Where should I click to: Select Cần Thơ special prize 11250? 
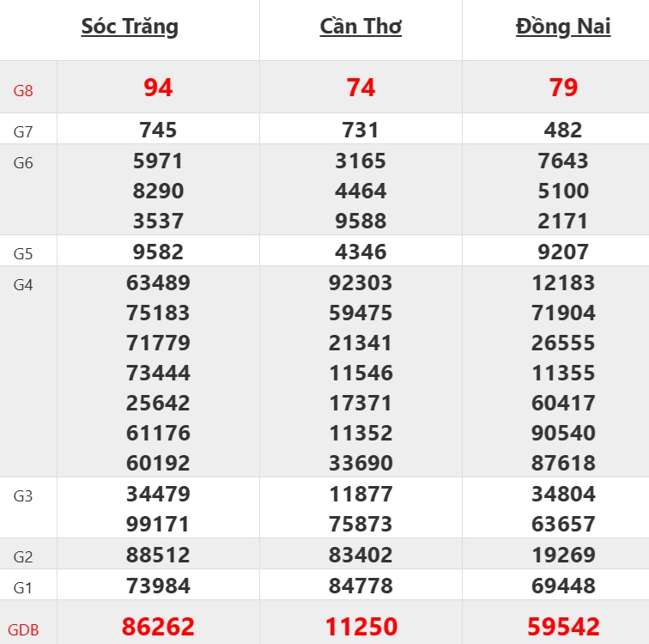[361, 626]
